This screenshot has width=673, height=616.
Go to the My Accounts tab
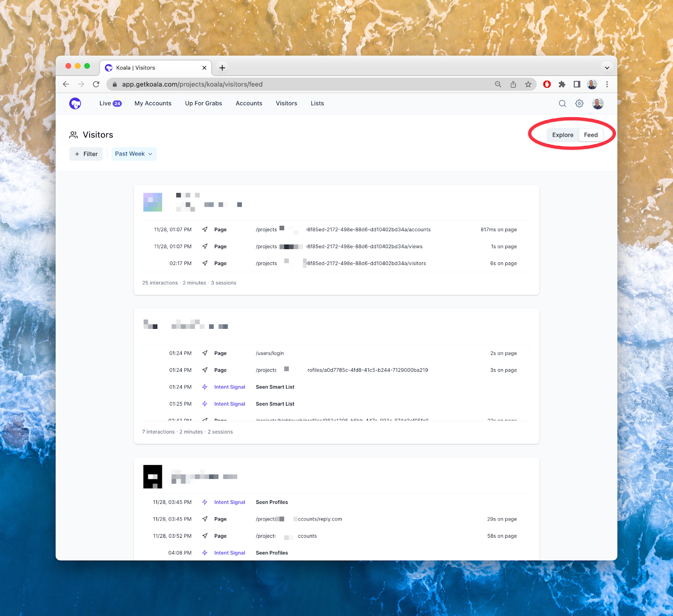coord(153,103)
